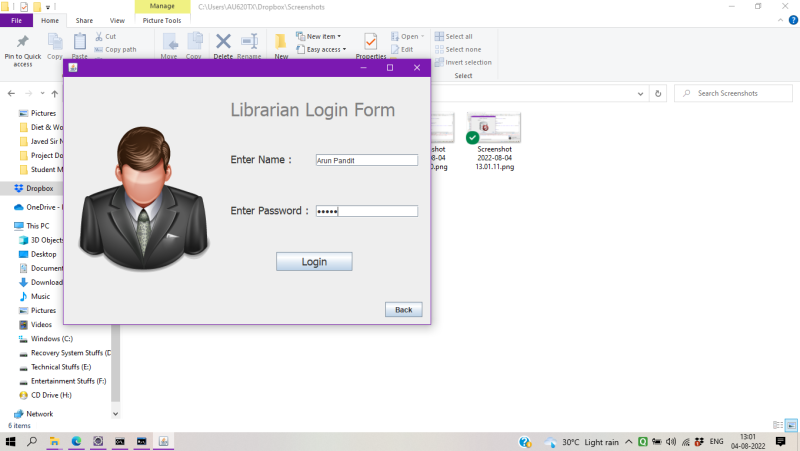This screenshot has width=800, height=451.
Task: Expand the address bar history dropdown
Action: click(x=640, y=94)
